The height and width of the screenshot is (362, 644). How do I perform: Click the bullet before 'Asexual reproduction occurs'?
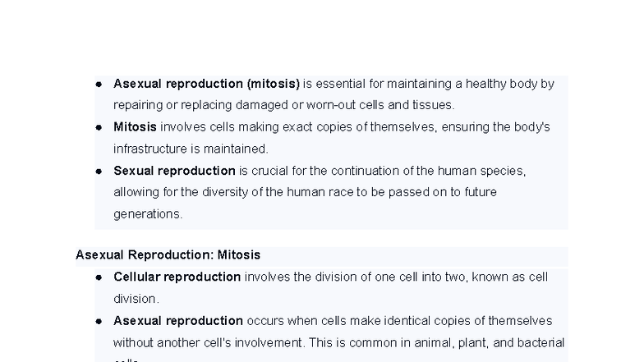(99, 322)
